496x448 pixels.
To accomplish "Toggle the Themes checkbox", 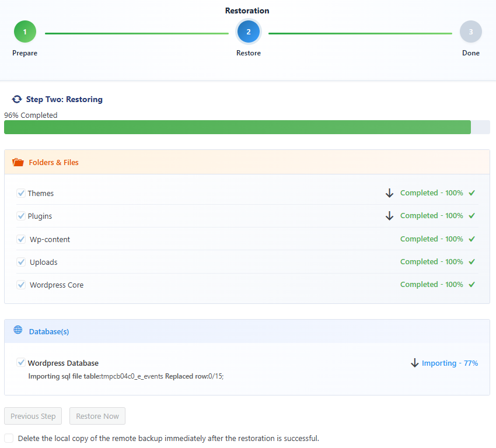I will point(21,192).
